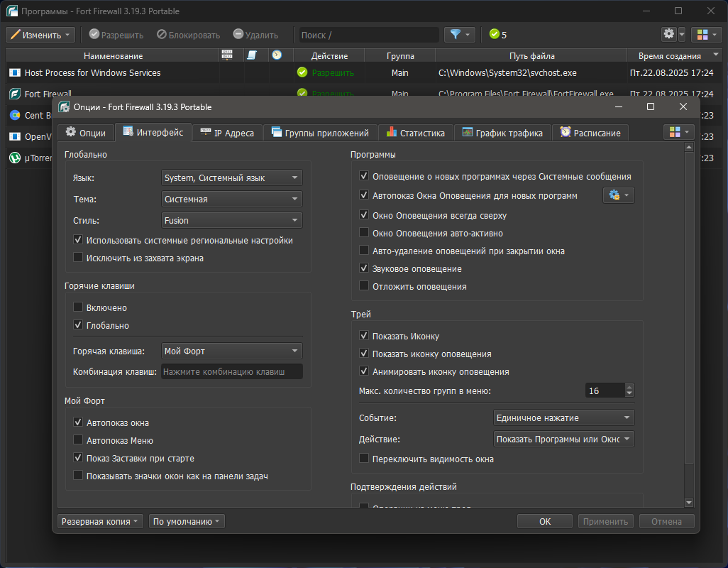The image size is (728, 568).
Task: Click the Путь файла column header
Action: (531, 55)
